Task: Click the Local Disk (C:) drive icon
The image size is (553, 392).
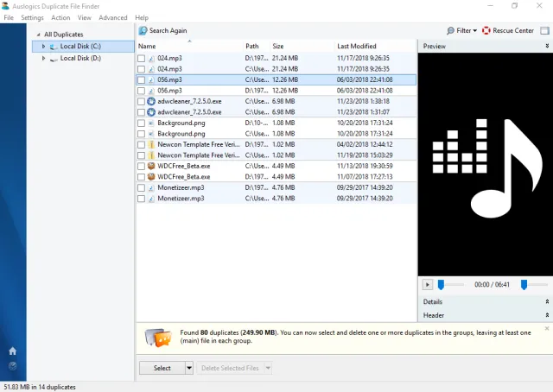Action: (x=54, y=47)
